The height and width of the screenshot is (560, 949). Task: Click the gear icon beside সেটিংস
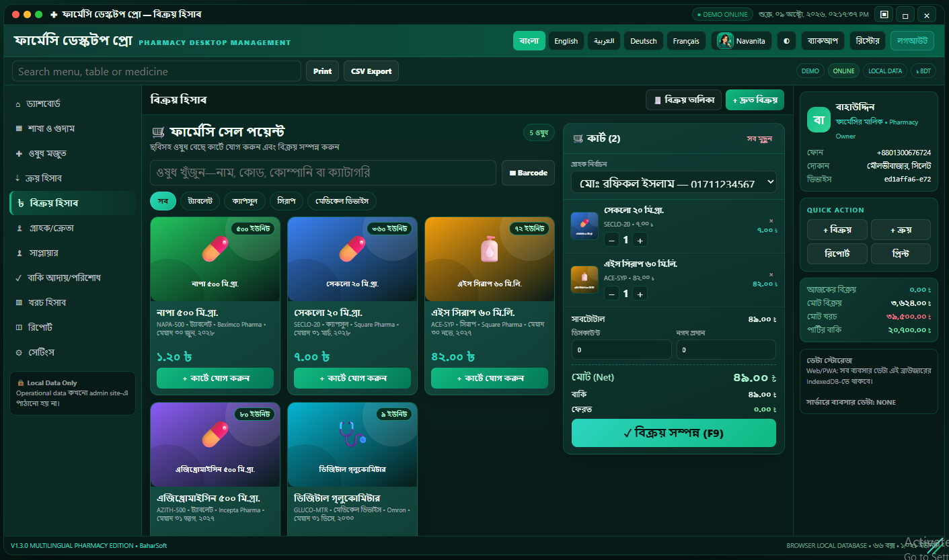[x=19, y=352]
